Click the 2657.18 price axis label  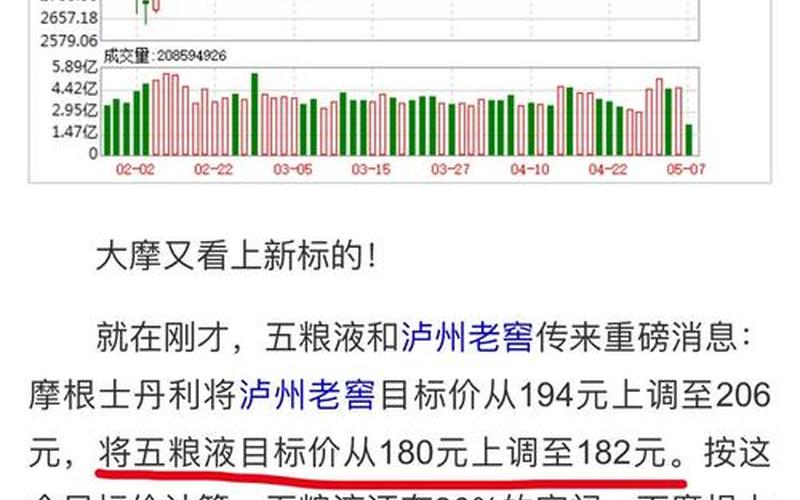click(x=69, y=18)
